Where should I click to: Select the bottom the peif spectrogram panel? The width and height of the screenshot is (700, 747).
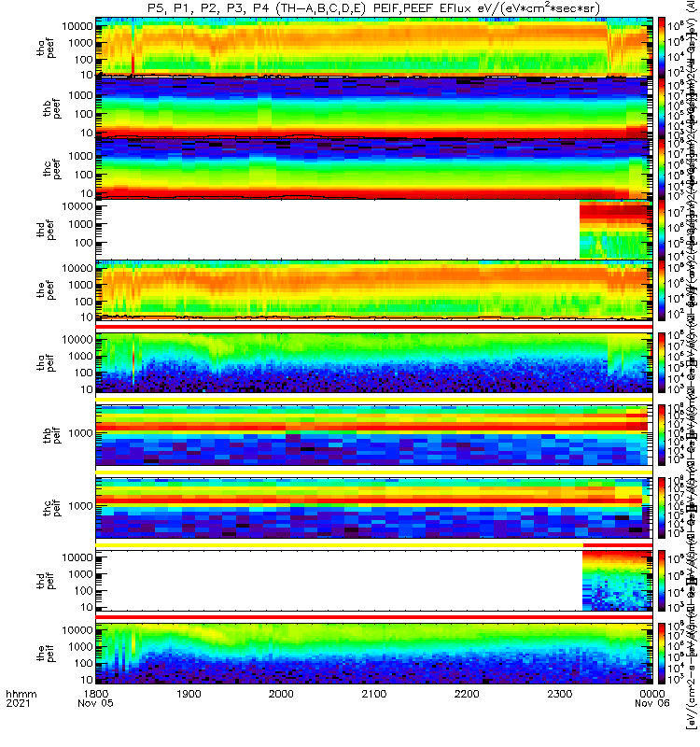point(374,654)
